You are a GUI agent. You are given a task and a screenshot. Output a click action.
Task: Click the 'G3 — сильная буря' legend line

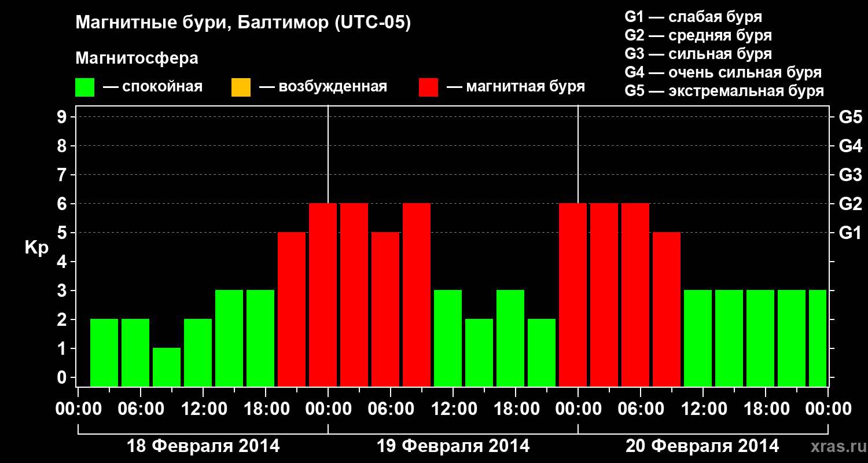coord(698,54)
